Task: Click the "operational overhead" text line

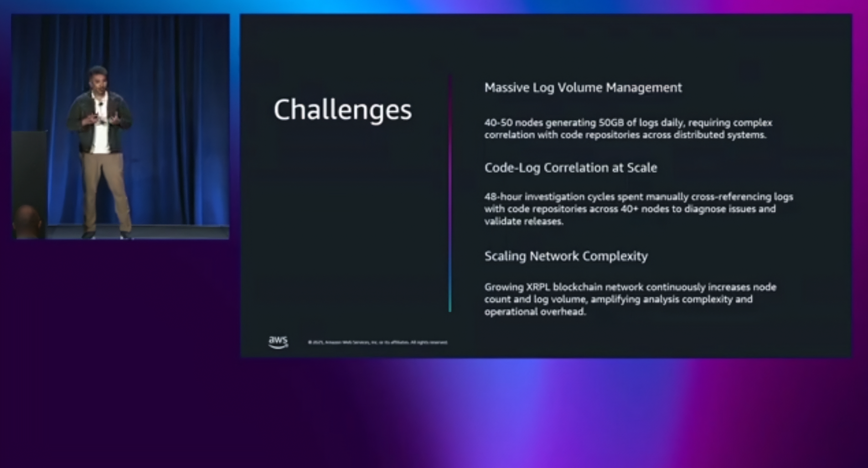Action: click(535, 312)
